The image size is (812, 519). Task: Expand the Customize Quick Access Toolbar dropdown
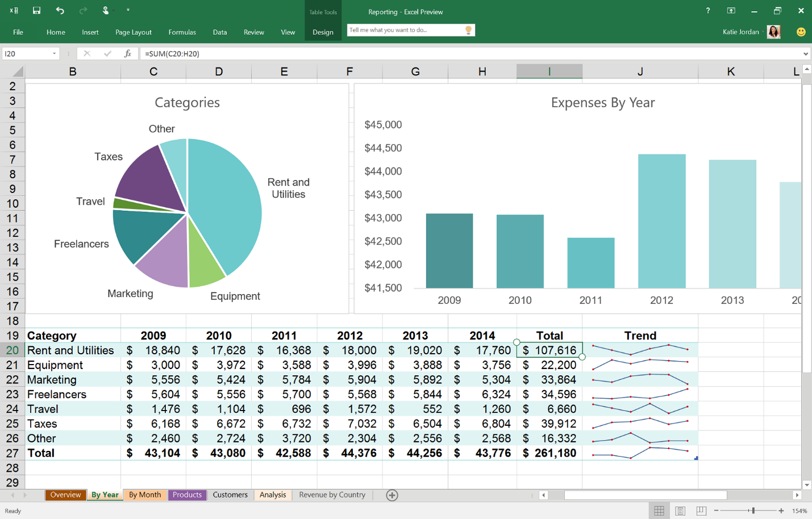[x=128, y=10]
